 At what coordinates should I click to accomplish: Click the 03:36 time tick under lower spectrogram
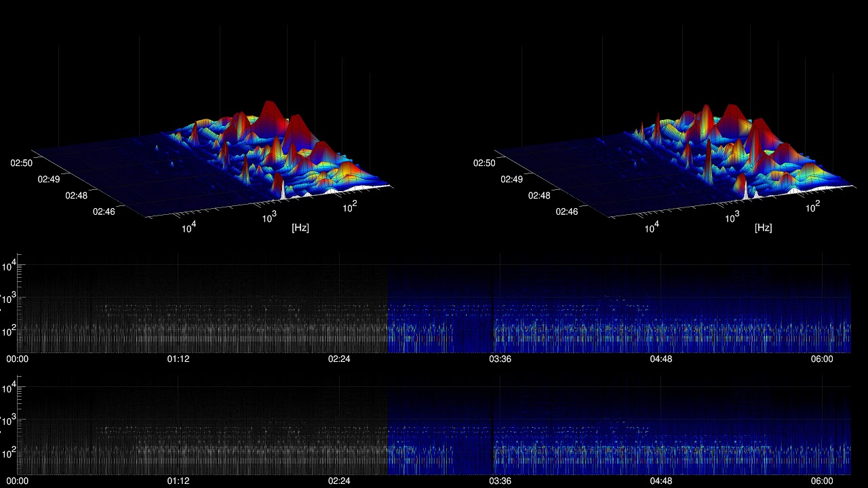pos(500,481)
